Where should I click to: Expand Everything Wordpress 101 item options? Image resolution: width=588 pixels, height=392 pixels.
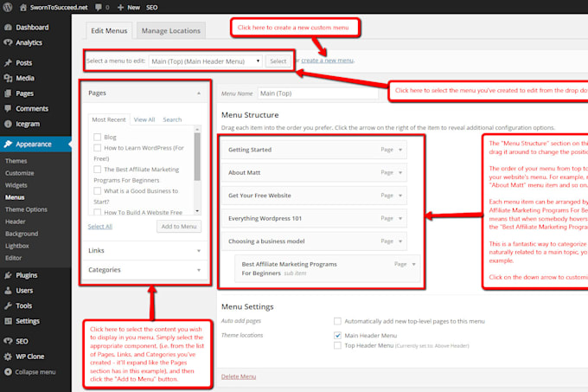click(400, 218)
